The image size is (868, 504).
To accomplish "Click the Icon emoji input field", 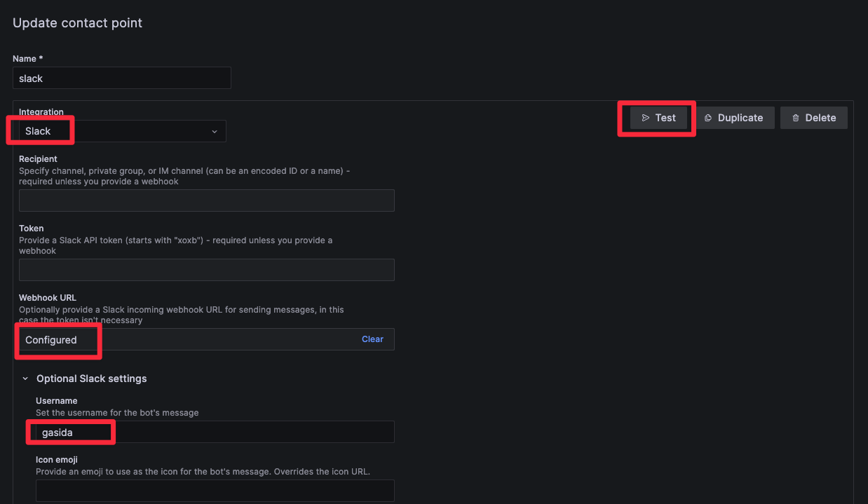I will [215, 491].
